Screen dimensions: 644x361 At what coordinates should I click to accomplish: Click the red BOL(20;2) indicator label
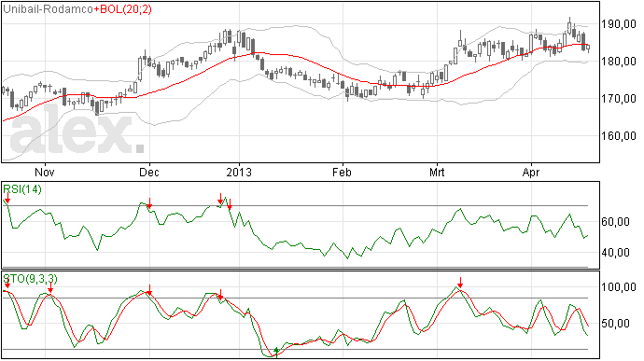(123, 9)
